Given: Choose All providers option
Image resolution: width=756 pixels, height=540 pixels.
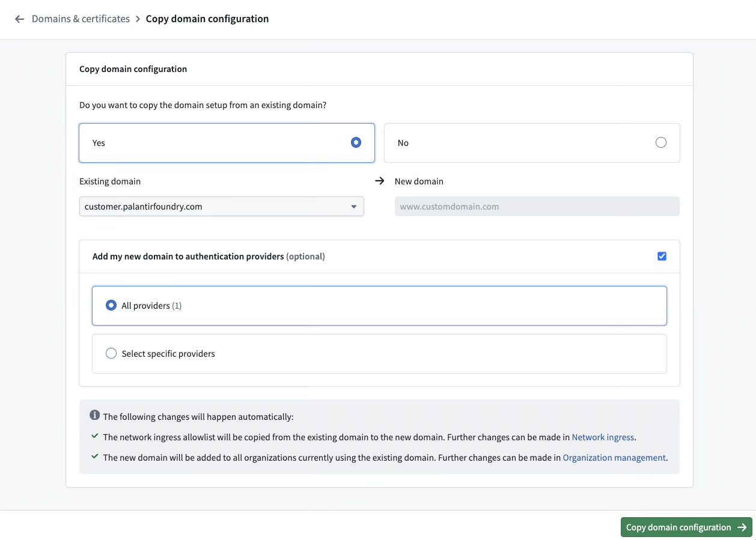Looking at the screenshot, I should [111, 305].
